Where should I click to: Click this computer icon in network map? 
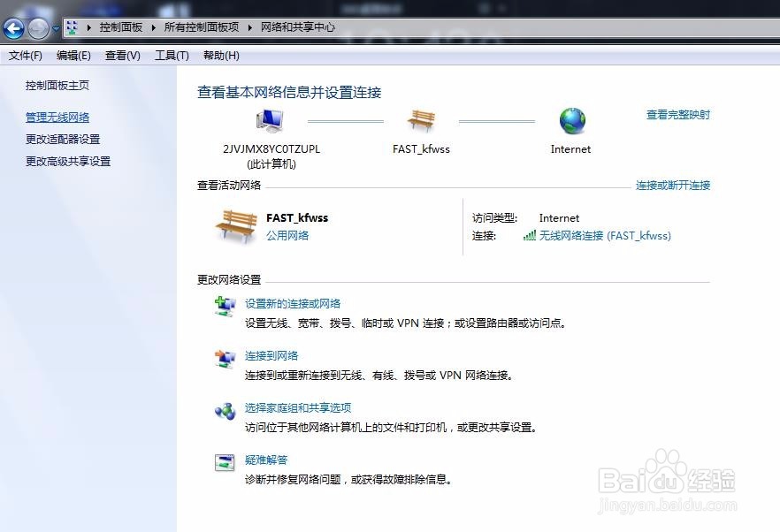coord(270,121)
